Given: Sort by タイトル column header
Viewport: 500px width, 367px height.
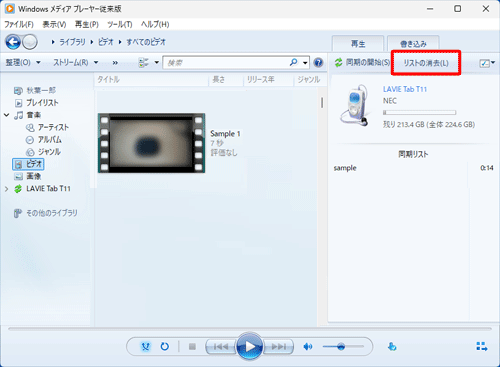Looking at the screenshot, I should [152, 80].
